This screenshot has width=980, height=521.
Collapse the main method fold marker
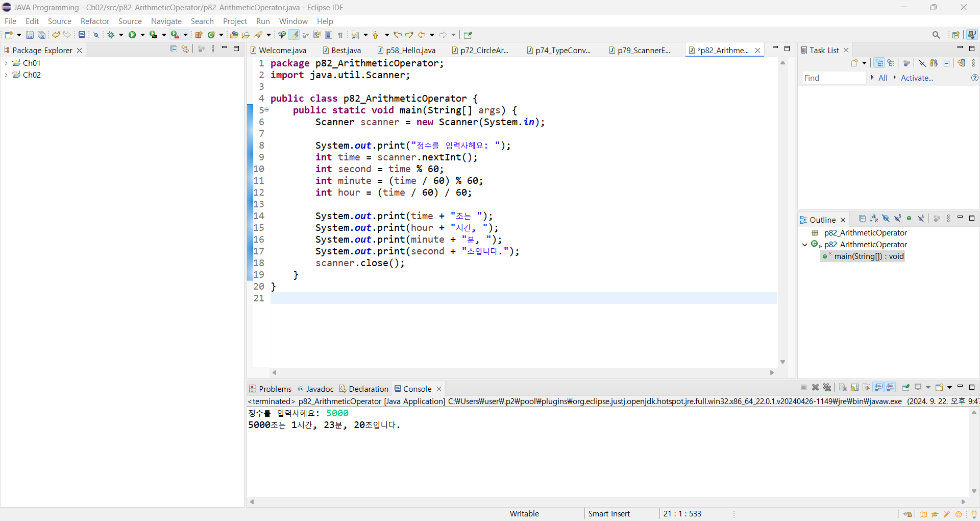coord(266,110)
